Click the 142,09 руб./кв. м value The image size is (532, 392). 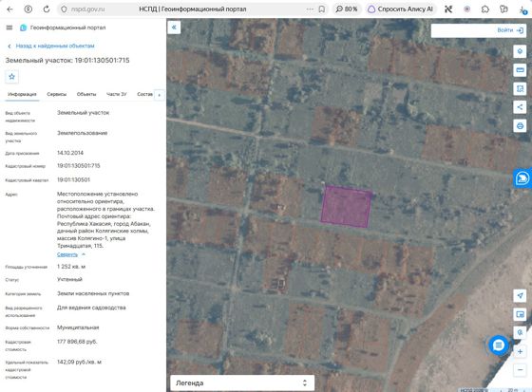[x=79, y=363]
